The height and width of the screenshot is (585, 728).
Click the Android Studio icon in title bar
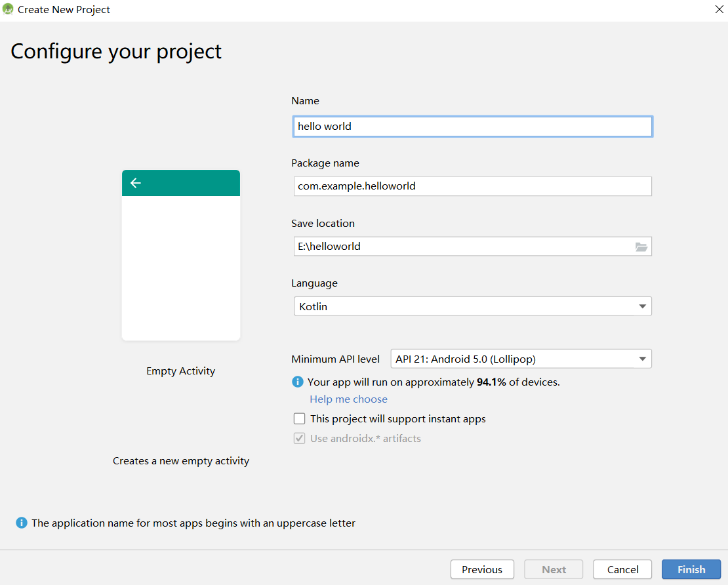(x=8, y=9)
